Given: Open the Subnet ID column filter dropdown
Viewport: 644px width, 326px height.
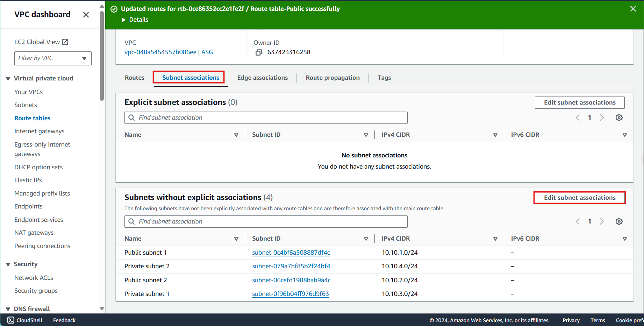Looking at the screenshot, I should click(366, 135).
